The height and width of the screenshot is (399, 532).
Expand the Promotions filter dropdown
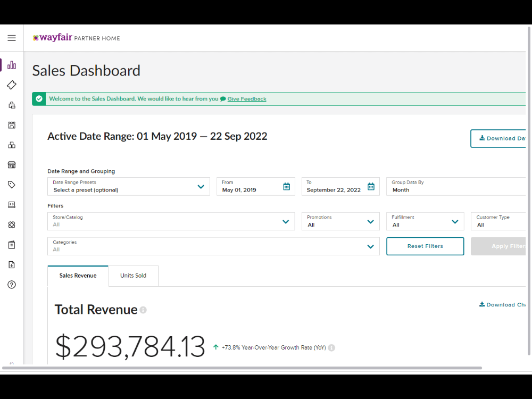(340, 221)
